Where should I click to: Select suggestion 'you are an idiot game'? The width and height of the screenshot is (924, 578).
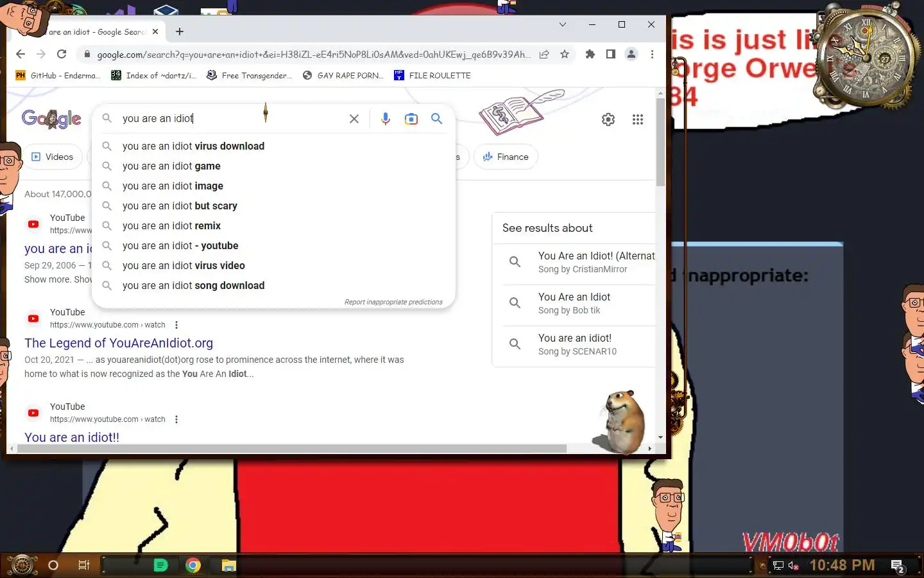click(273, 166)
